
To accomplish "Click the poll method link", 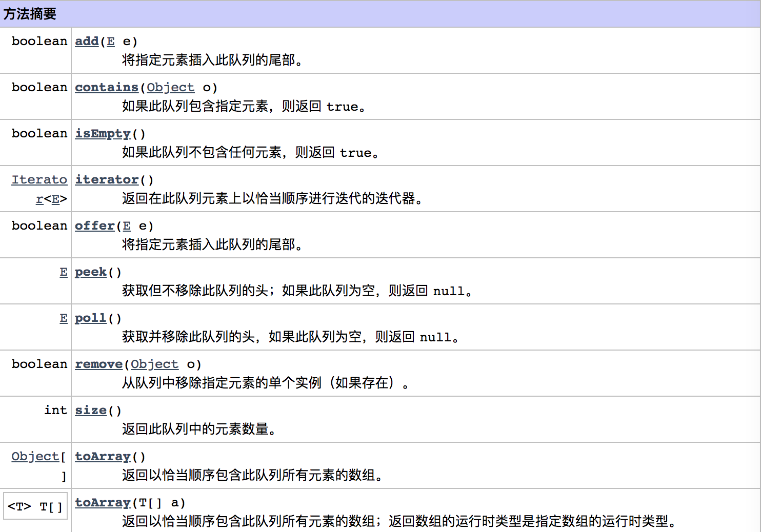I will 90,318.
